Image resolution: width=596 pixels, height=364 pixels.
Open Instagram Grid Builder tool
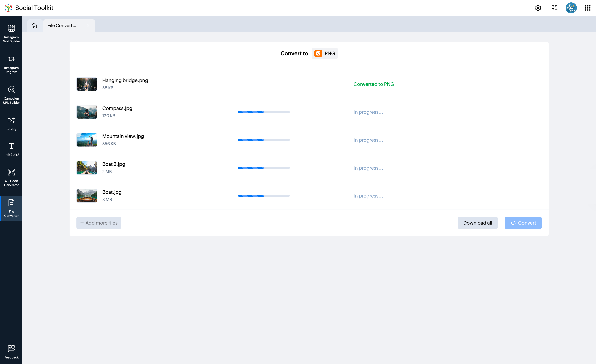tap(11, 34)
